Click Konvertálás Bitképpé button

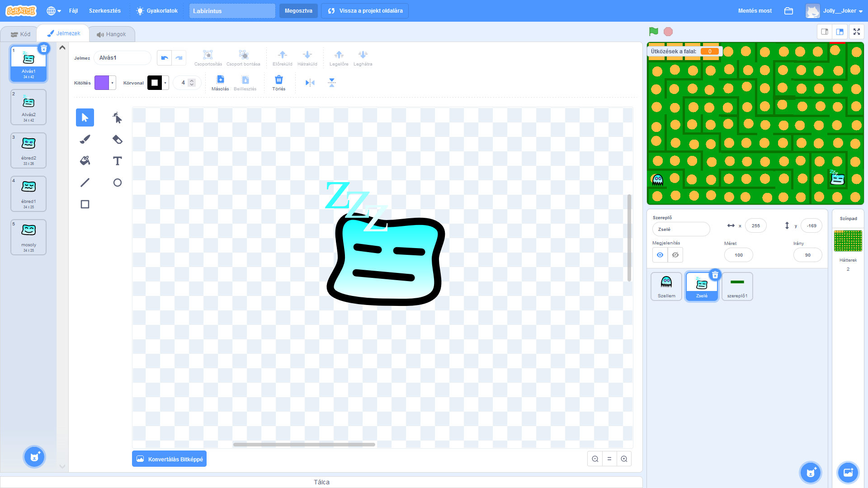pyautogui.click(x=170, y=459)
